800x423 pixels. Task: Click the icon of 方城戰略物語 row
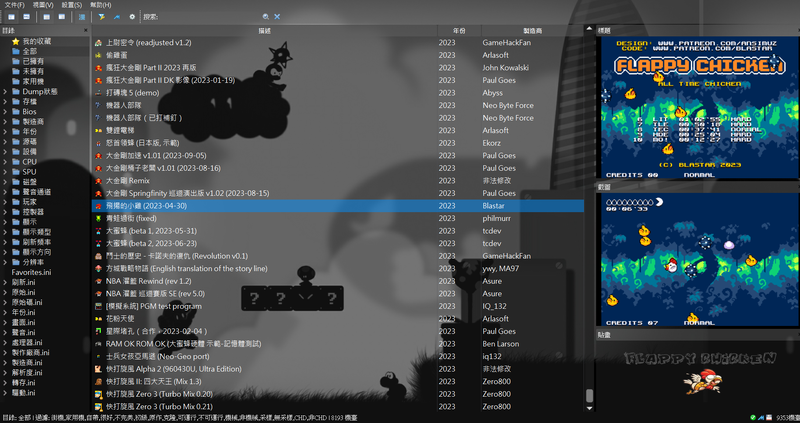98,268
